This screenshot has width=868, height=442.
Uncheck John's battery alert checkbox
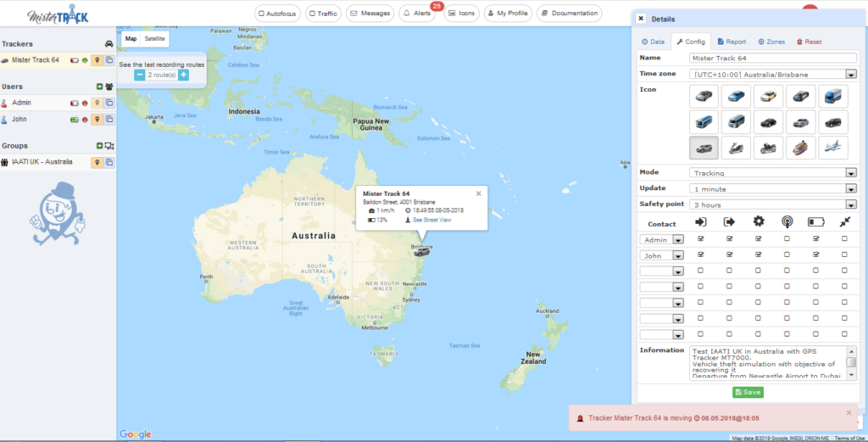(815, 255)
